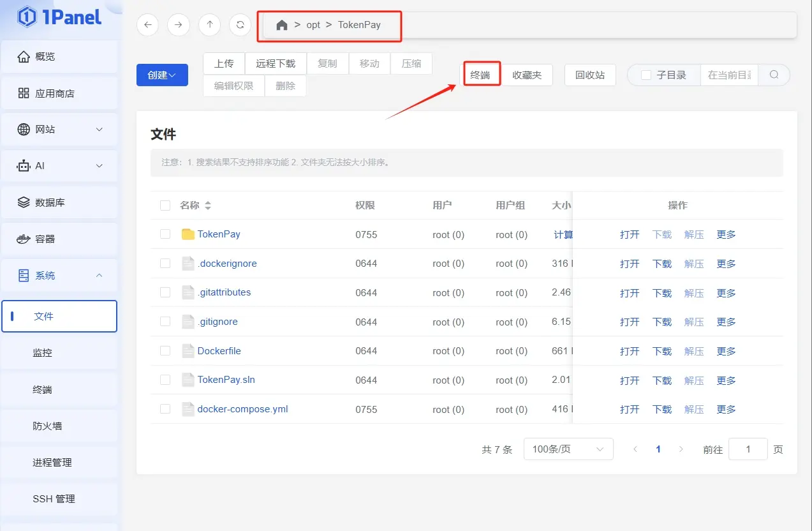Open 终端 from the file toolbar
812x531 pixels.
[x=480, y=75]
